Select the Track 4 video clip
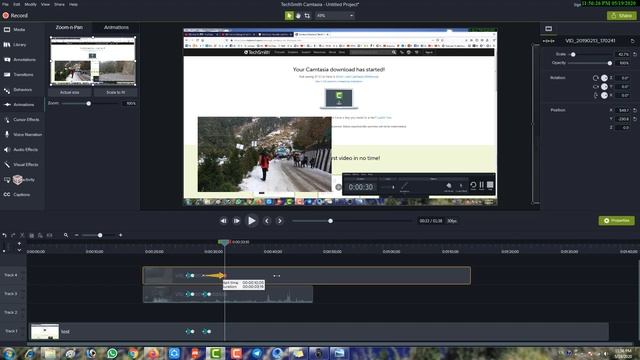 click(307, 276)
